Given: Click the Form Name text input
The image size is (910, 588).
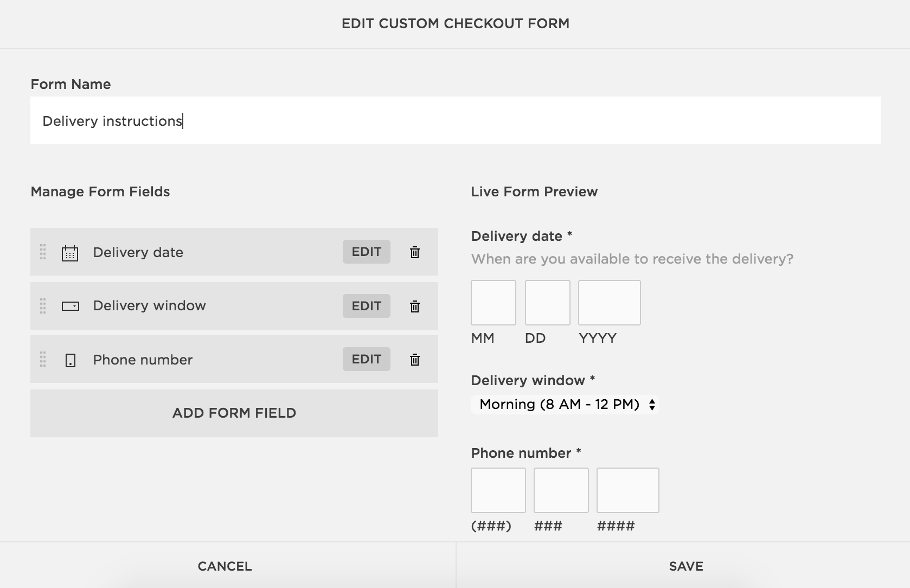Looking at the screenshot, I should (x=455, y=120).
